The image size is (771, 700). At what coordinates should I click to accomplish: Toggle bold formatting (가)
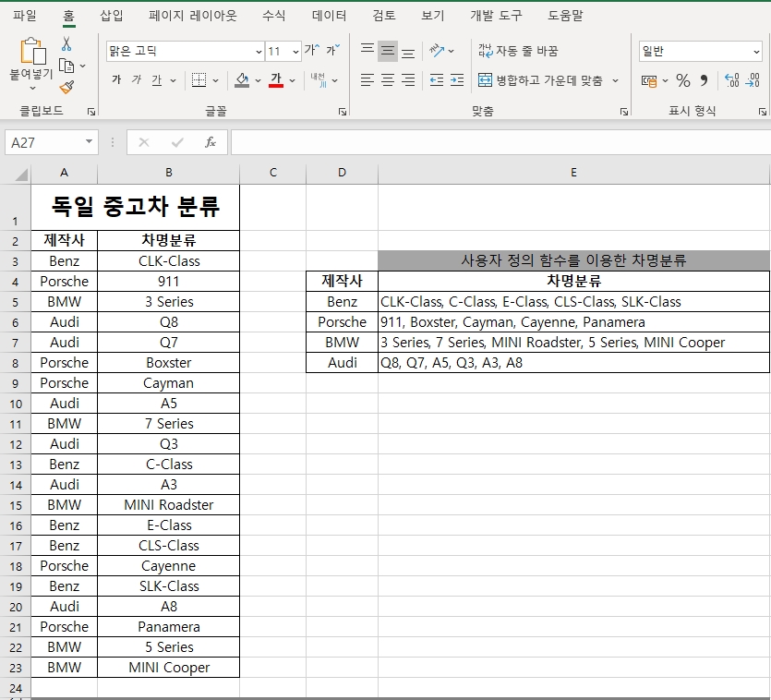point(116,79)
